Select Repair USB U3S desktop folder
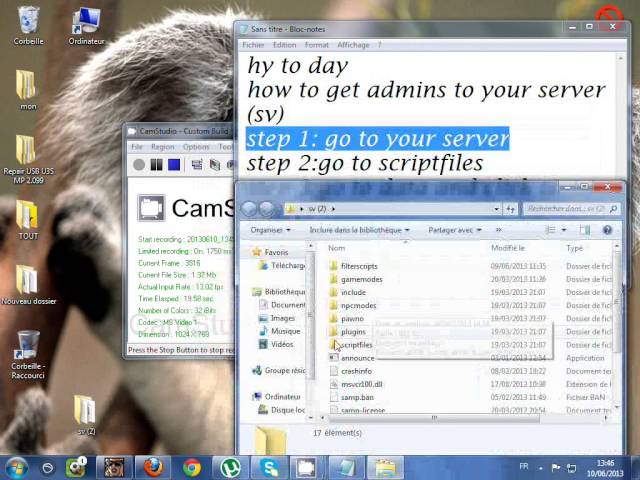Image resolution: width=640 pixels, height=480 pixels. tap(28, 159)
